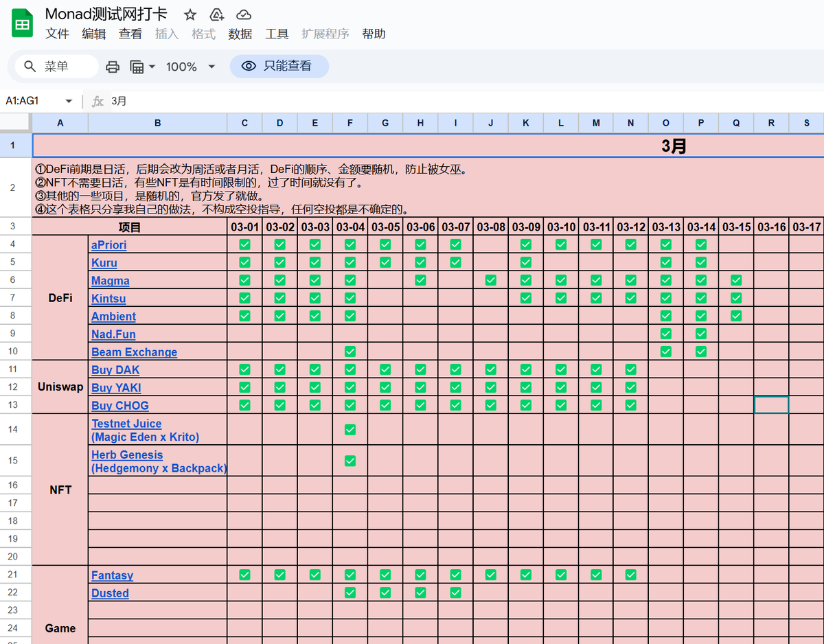Screen dimensions: 824x644
Task: Open the 数据 menu
Action: click(240, 34)
